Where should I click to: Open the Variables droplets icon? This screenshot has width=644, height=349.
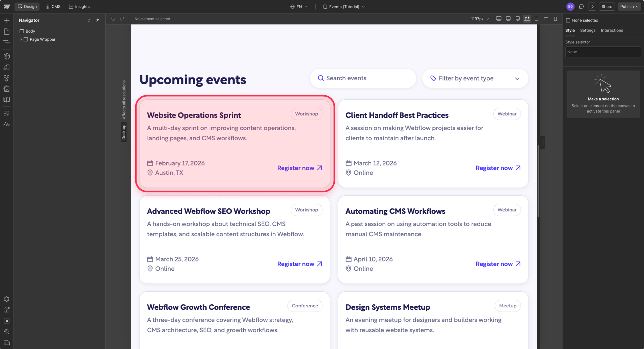pyautogui.click(x=7, y=78)
